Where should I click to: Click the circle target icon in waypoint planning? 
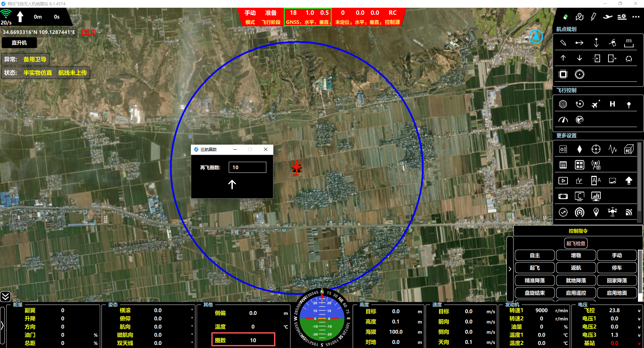pyautogui.click(x=579, y=74)
